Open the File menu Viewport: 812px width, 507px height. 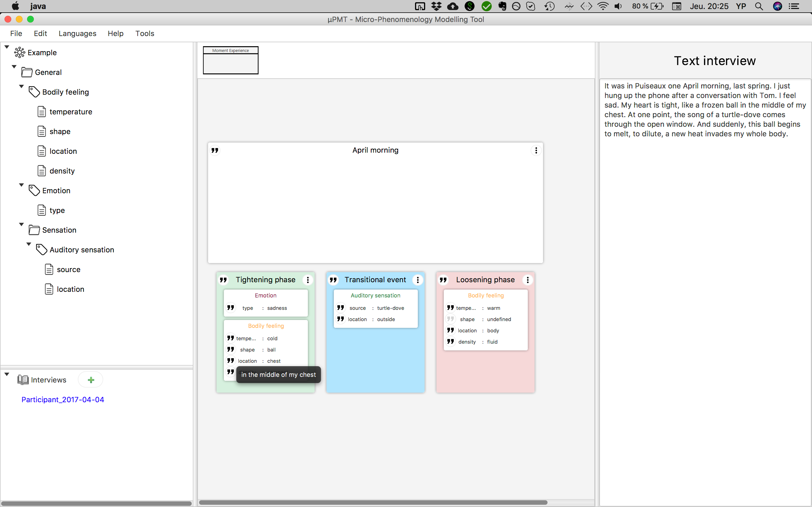coord(16,33)
